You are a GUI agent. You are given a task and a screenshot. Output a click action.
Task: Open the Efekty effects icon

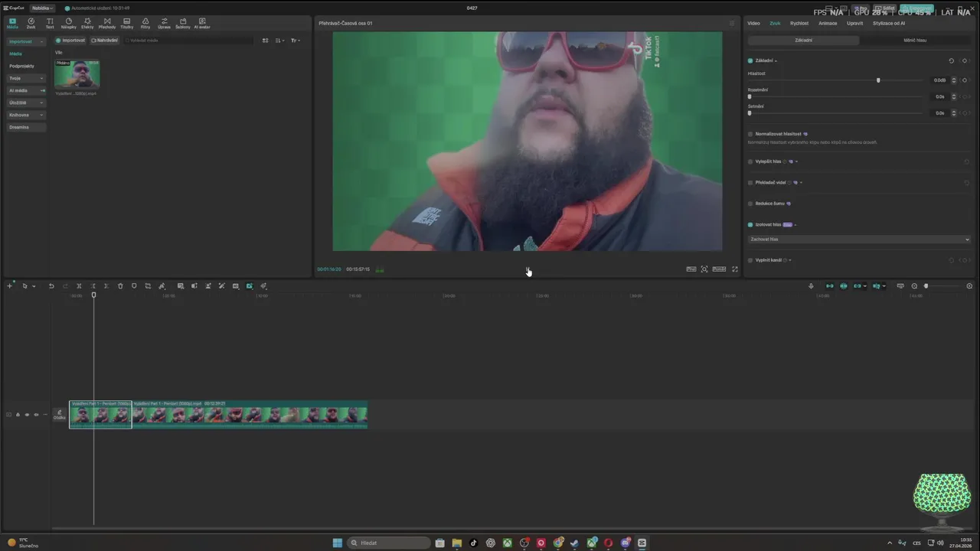pos(87,23)
